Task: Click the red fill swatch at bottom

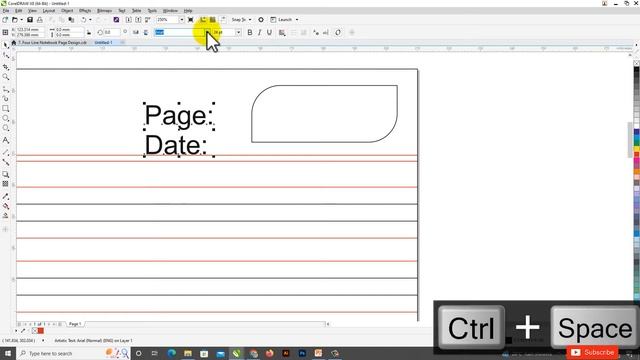Action: click(x=41, y=331)
